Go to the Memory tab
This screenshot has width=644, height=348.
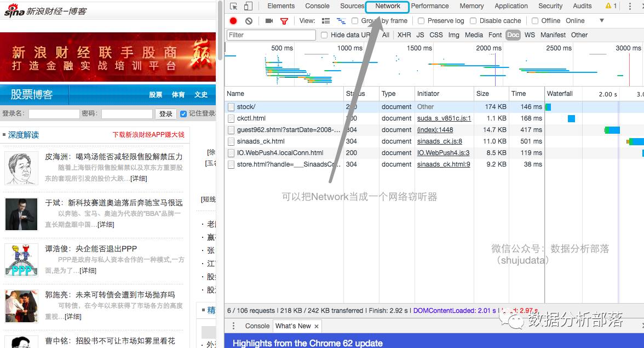(x=472, y=6)
